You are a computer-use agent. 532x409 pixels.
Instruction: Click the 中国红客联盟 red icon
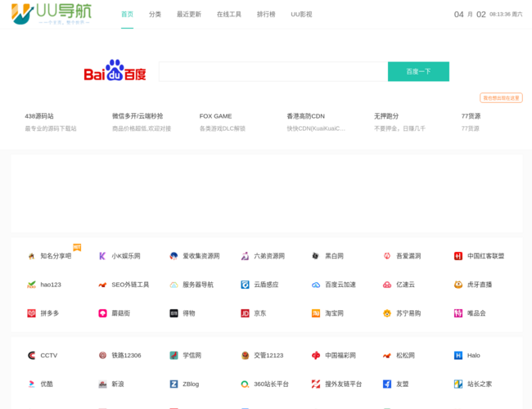coord(458,256)
